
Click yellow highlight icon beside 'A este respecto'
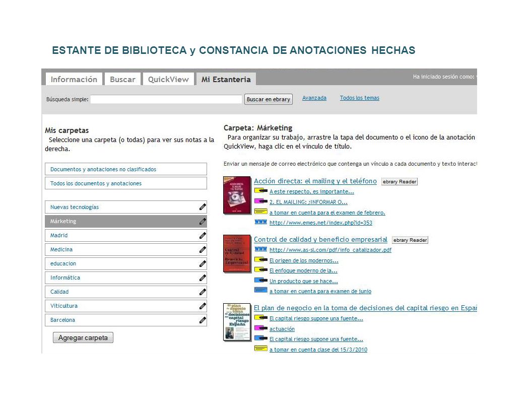click(x=261, y=191)
